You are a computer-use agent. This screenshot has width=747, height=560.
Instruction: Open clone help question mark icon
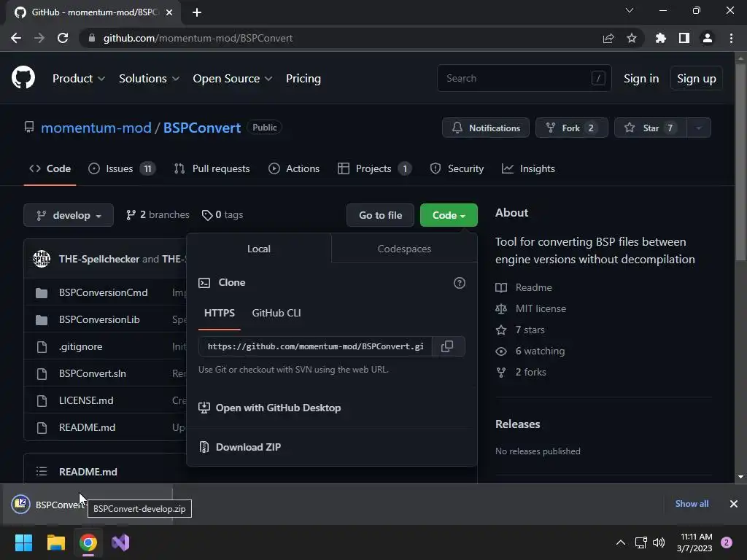click(460, 283)
